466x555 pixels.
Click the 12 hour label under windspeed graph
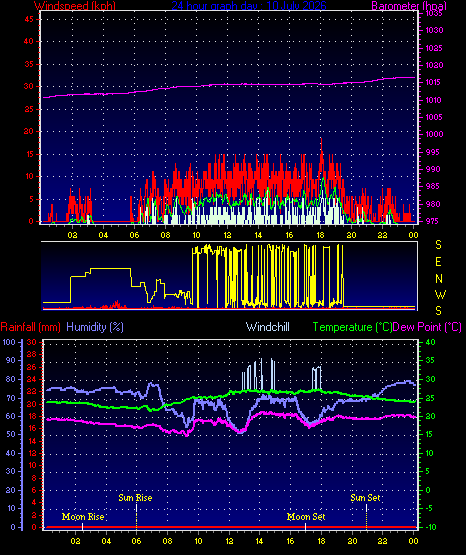[x=227, y=235]
